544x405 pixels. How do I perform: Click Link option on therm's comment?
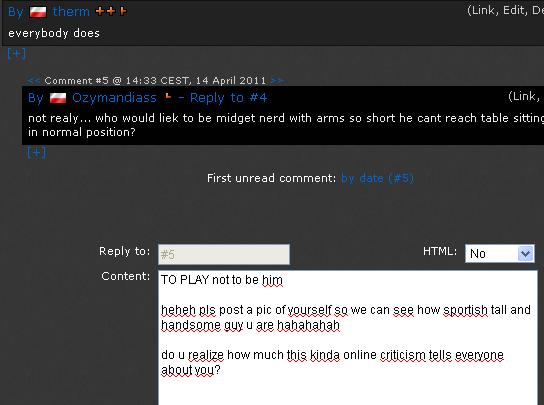[x=485, y=10]
